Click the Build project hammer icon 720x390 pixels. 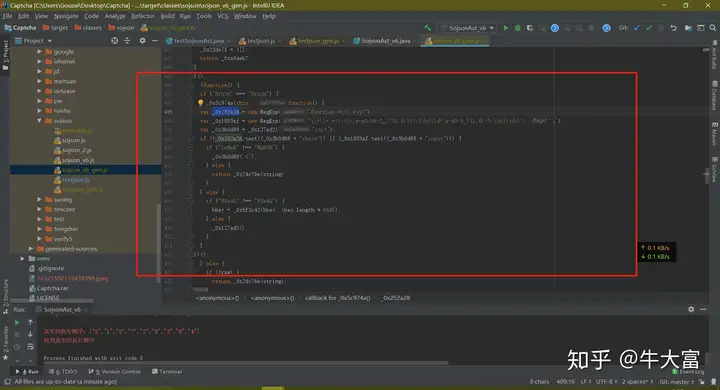(428, 28)
